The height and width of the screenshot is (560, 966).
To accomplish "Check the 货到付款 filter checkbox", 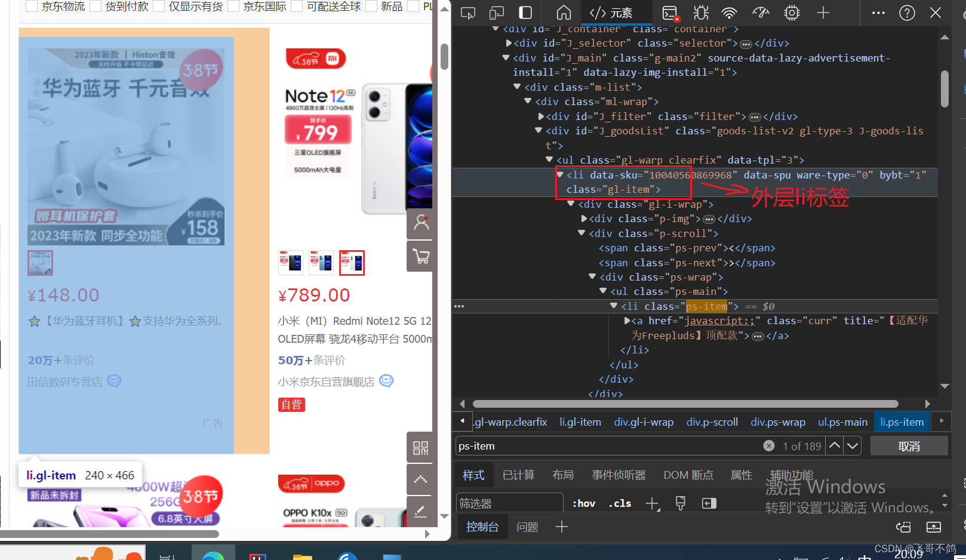I will click(x=96, y=7).
